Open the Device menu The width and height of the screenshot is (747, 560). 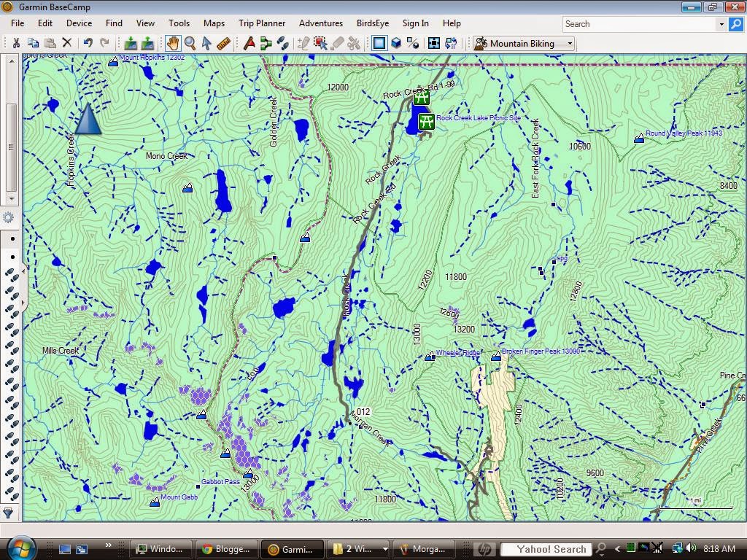[x=79, y=23]
